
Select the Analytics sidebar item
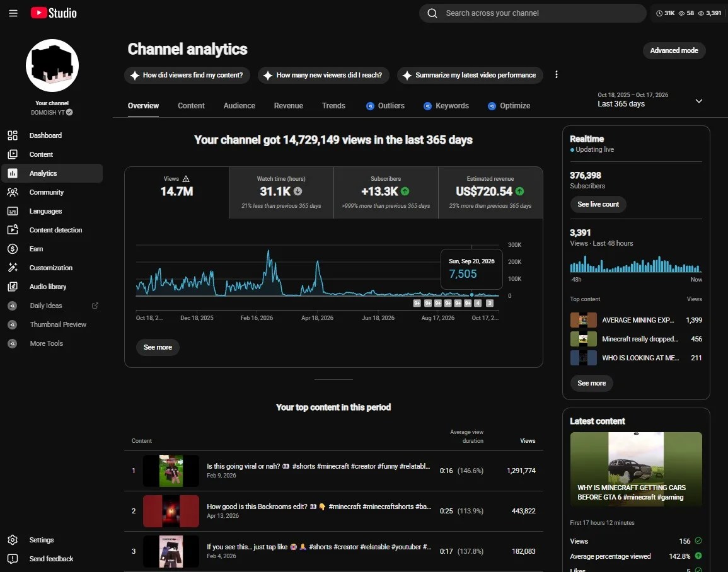click(x=52, y=173)
